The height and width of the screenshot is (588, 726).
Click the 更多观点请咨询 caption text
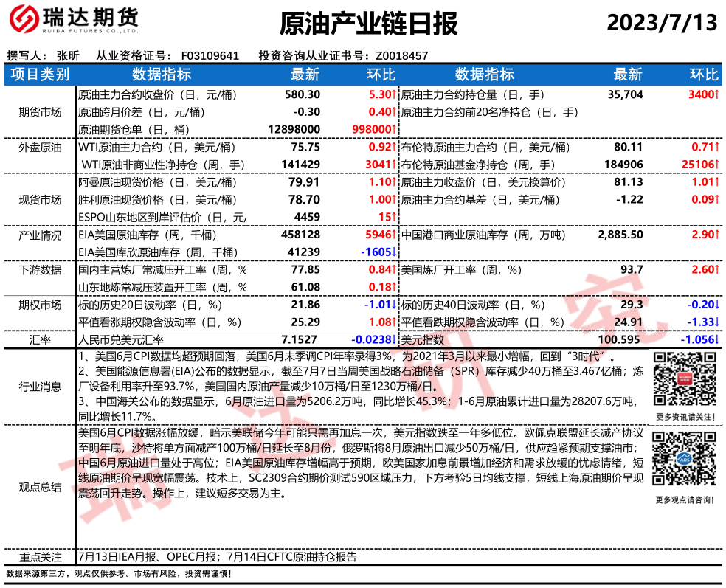[683, 500]
